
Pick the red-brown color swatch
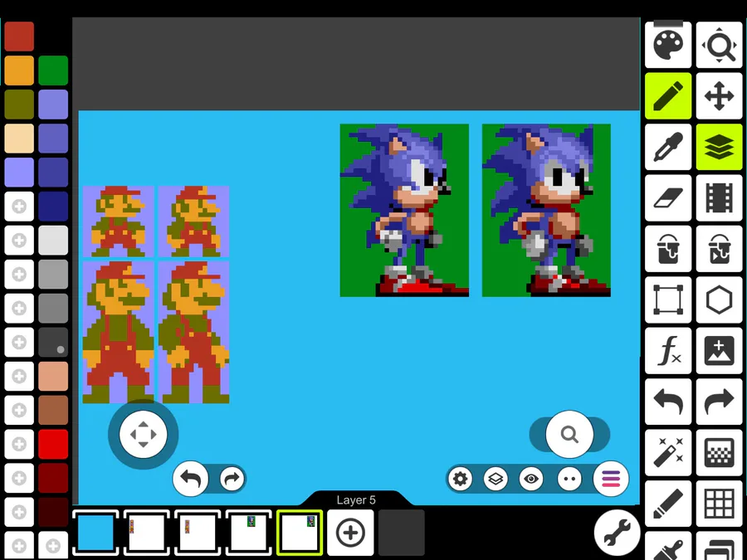[19, 37]
